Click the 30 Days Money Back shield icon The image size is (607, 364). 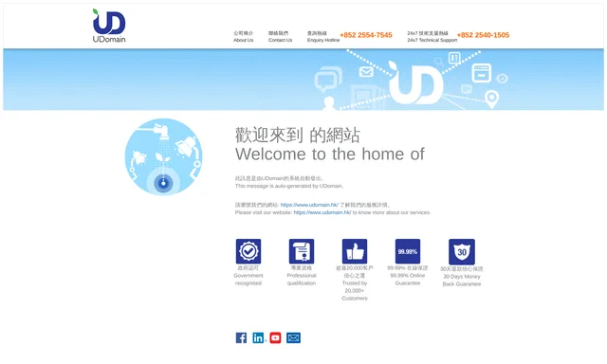coord(462,252)
